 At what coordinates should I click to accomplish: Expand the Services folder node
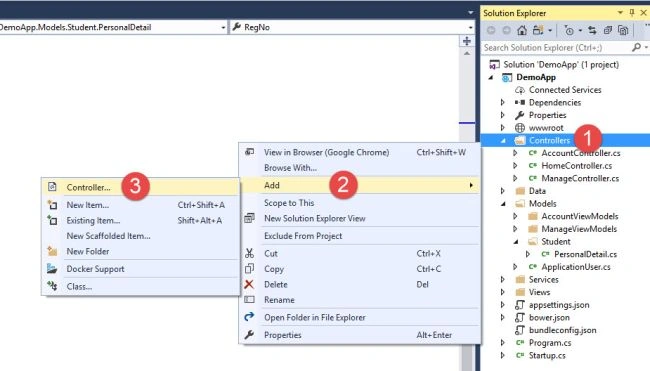click(503, 279)
